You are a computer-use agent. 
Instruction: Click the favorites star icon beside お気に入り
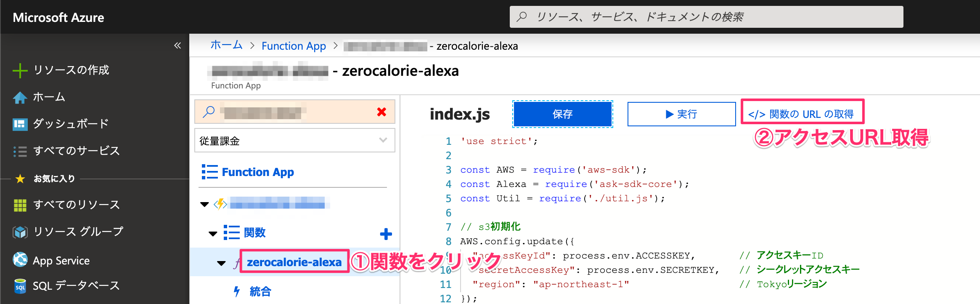(x=20, y=179)
